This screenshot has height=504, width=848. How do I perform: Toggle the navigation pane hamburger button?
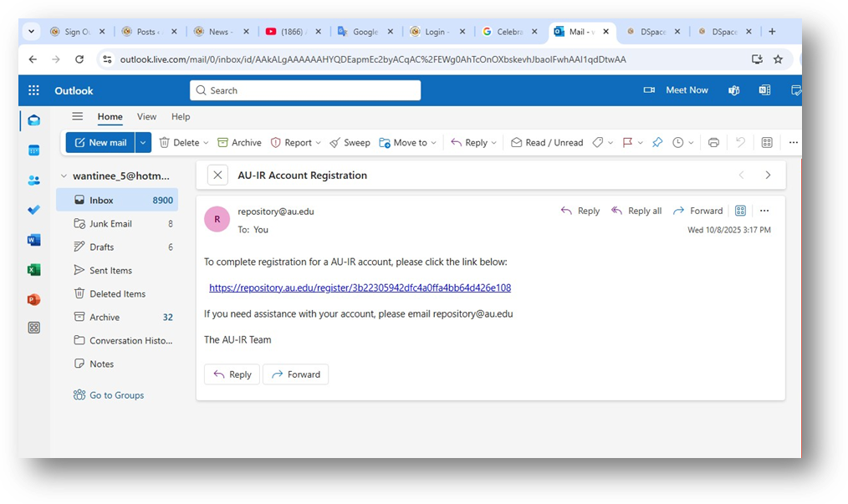(78, 117)
